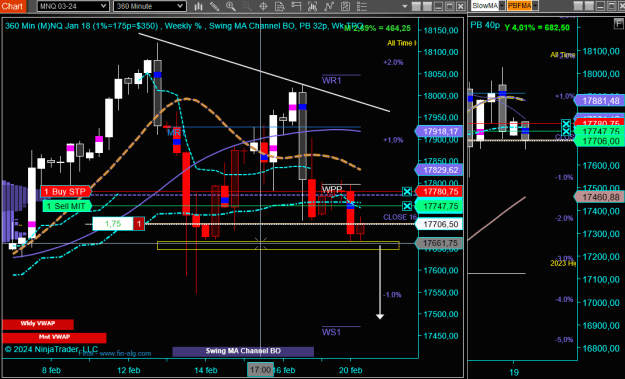Click purple price marker 17918,17
The width and height of the screenshot is (625, 379).
[x=439, y=131]
